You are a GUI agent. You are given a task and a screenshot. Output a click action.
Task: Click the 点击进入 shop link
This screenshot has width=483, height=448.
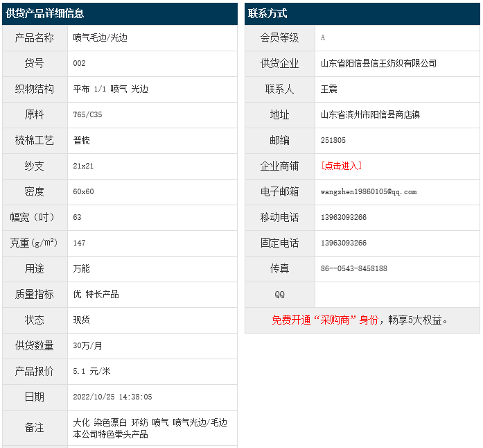pyautogui.click(x=341, y=166)
